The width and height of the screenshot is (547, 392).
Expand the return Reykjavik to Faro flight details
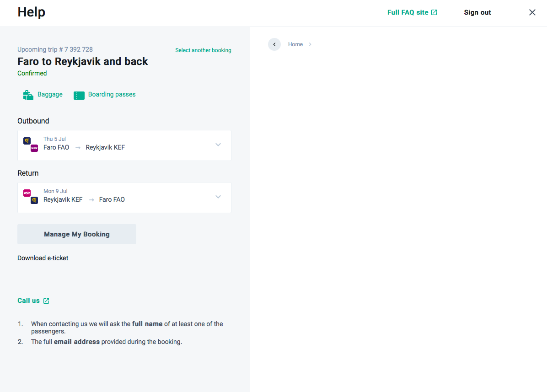(218, 197)
